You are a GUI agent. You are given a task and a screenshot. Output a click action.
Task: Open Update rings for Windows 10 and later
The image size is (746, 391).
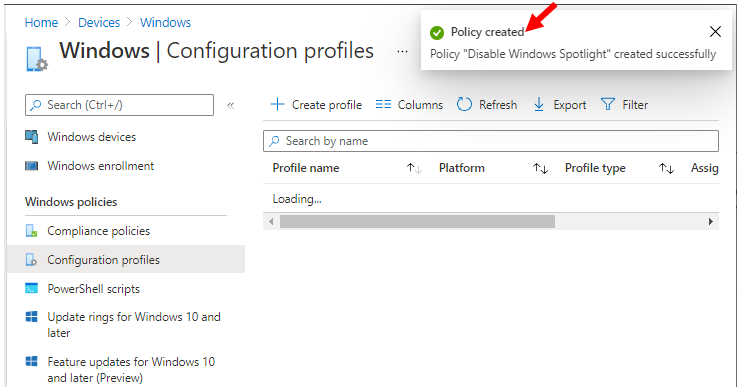[x=134, y=325]
